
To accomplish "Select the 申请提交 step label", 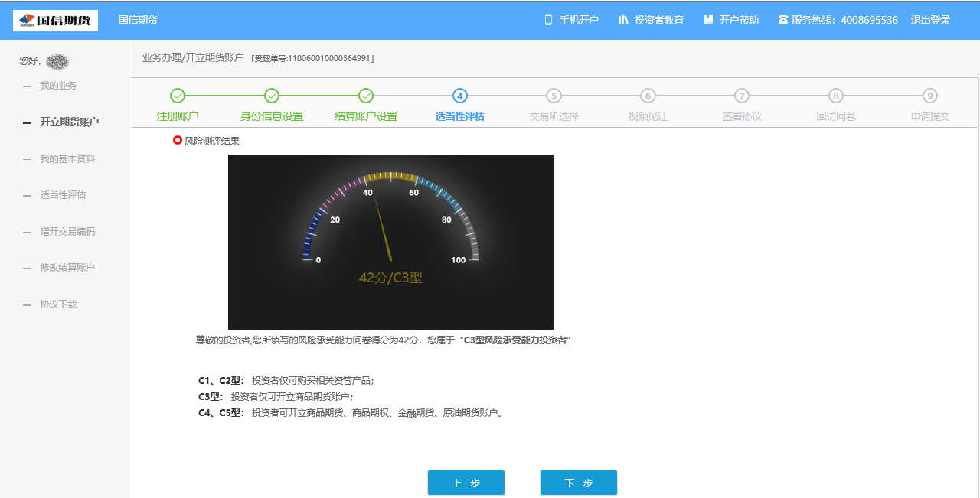I will coord(930,117).
